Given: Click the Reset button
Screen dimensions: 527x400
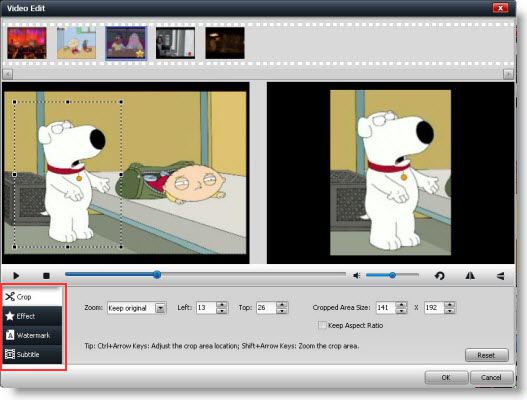Looking at the screenshot, I should [487, 355].
